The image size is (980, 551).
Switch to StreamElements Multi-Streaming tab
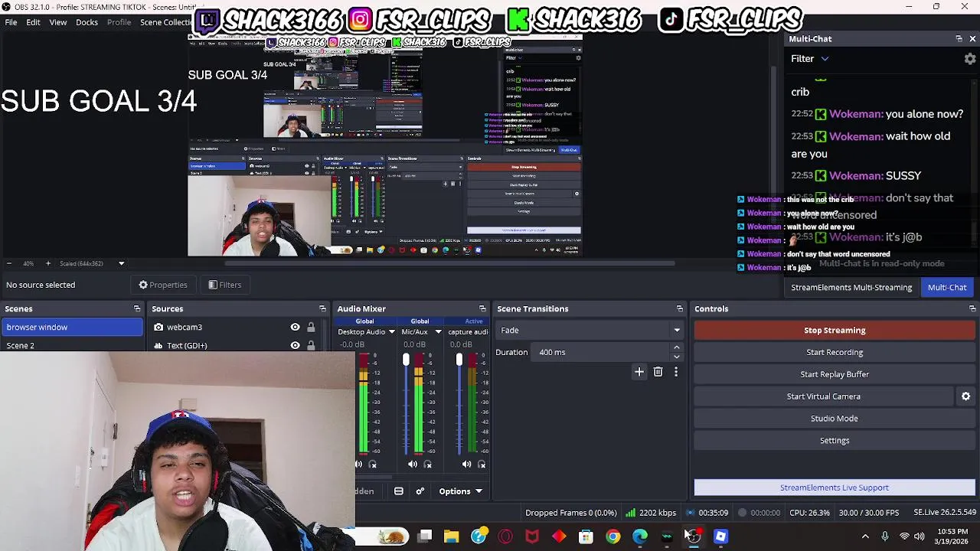[x=851, y=288]
